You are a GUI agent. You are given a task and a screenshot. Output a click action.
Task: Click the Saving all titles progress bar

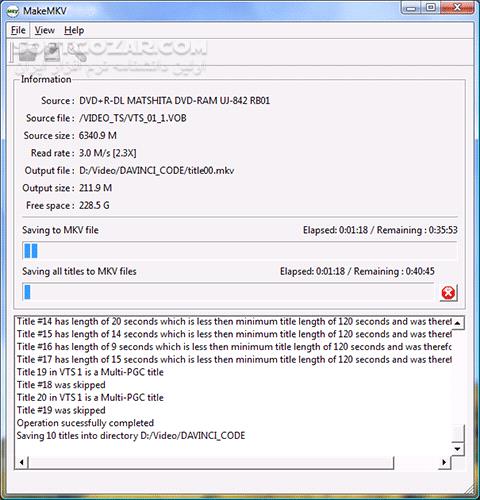click(228, 292)
